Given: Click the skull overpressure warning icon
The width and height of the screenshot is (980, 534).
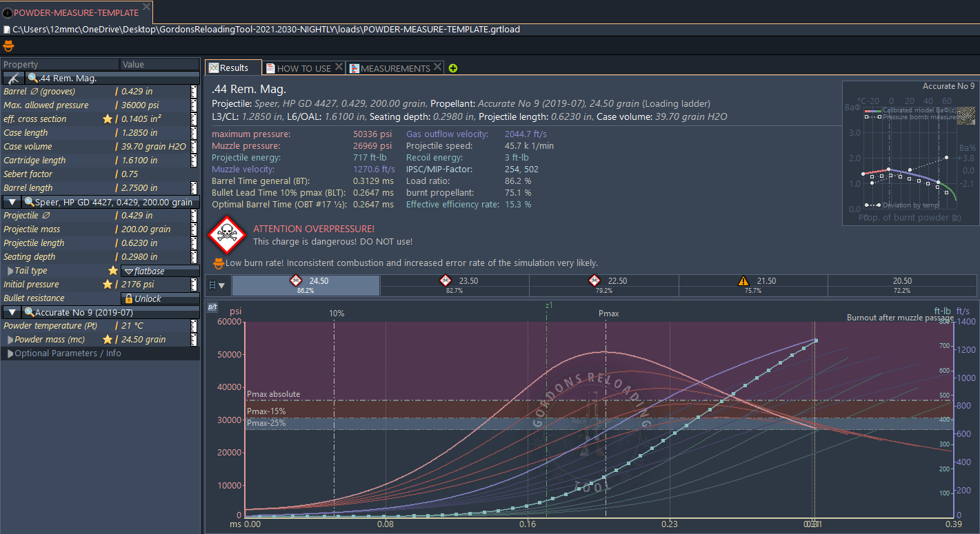Looking at the screenshot, I should coord(227,235).
